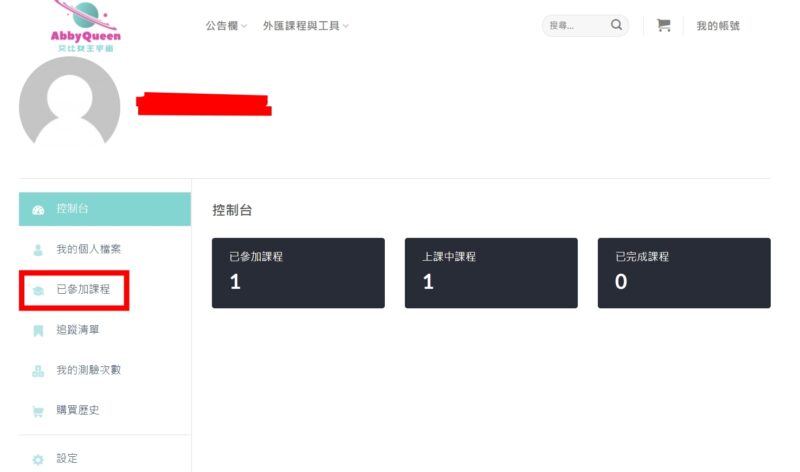The image size is (800, 472).
Task: Click the purchase history cart icon
Action: click(x=38, y=411)
